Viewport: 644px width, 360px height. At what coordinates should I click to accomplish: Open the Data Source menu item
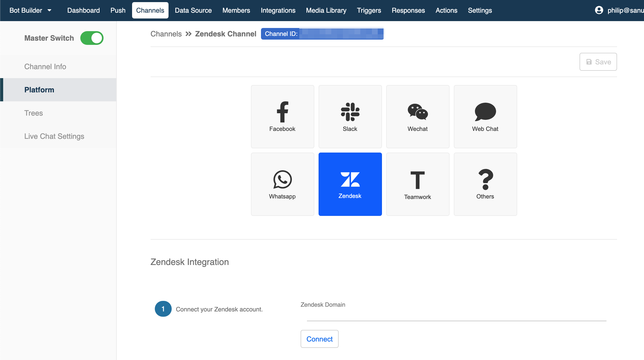point(193,10)
